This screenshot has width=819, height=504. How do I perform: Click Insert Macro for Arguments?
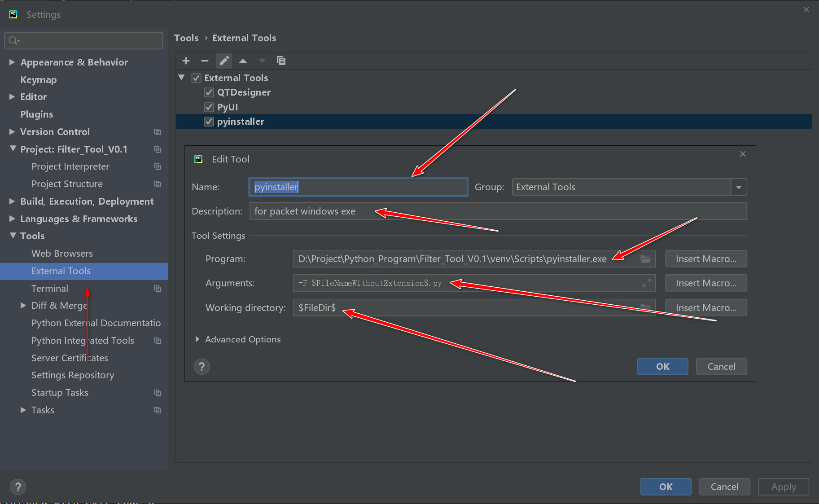coord(705,283)
